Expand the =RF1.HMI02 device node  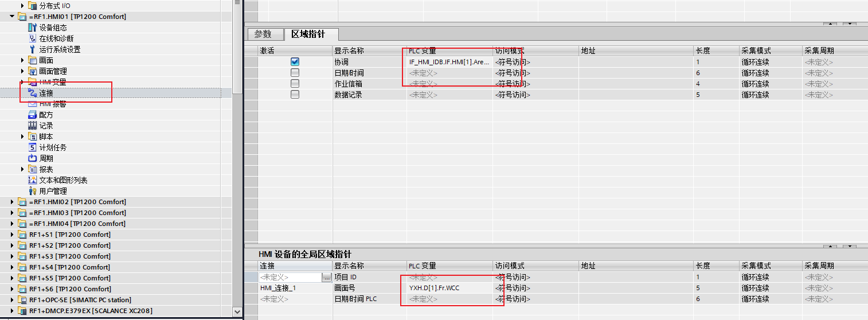click(x=12, y=202)
